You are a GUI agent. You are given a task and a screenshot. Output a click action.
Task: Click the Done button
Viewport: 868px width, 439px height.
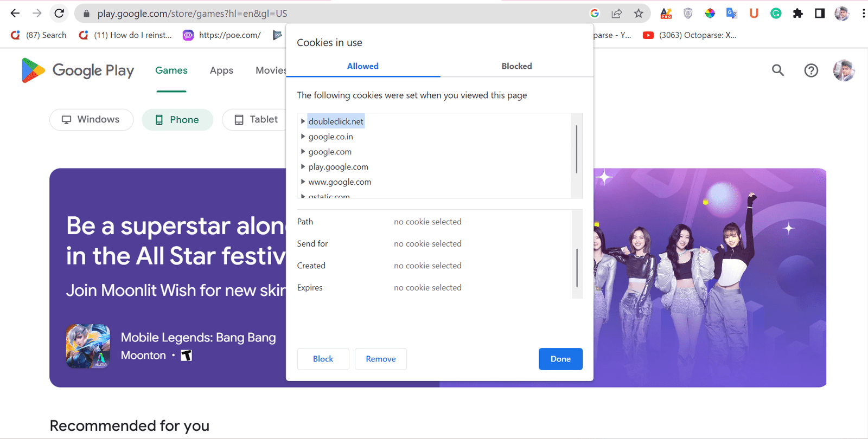tap(560, 359)
